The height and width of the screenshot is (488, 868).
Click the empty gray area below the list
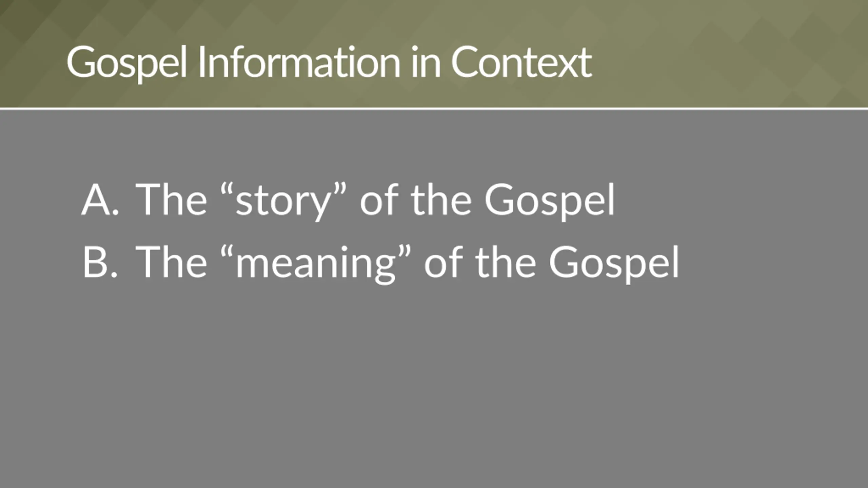[434, 383]
